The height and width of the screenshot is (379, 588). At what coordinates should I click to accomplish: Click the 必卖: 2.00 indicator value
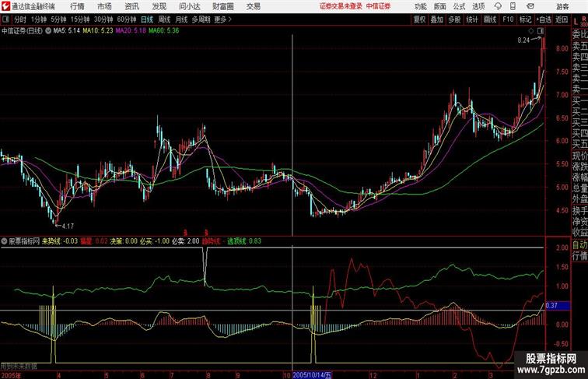[186, 241]
